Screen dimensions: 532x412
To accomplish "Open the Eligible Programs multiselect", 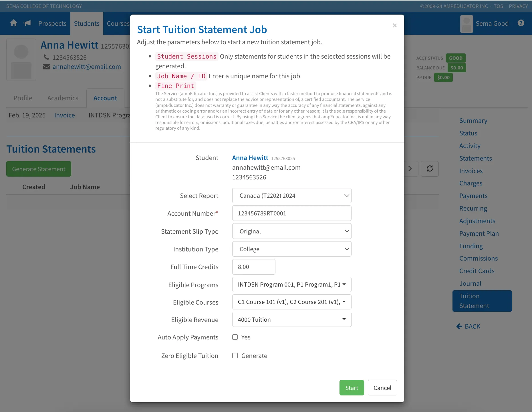I will [x=292, y=285].
